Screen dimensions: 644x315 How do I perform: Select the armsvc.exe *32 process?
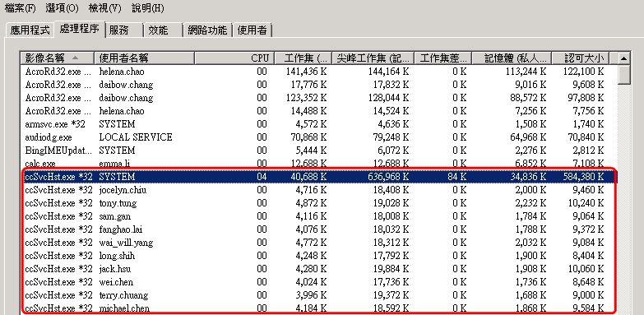[318, 124]
